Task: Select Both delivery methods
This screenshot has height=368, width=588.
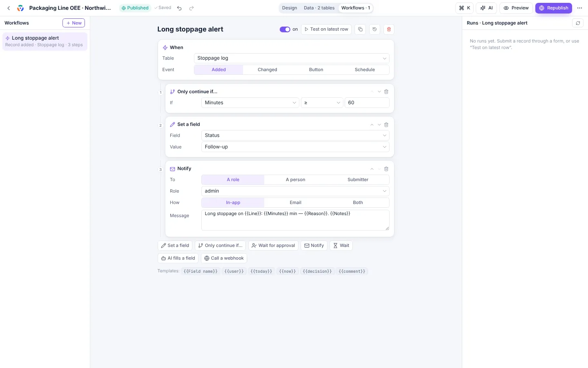Action: pos(358,202)
